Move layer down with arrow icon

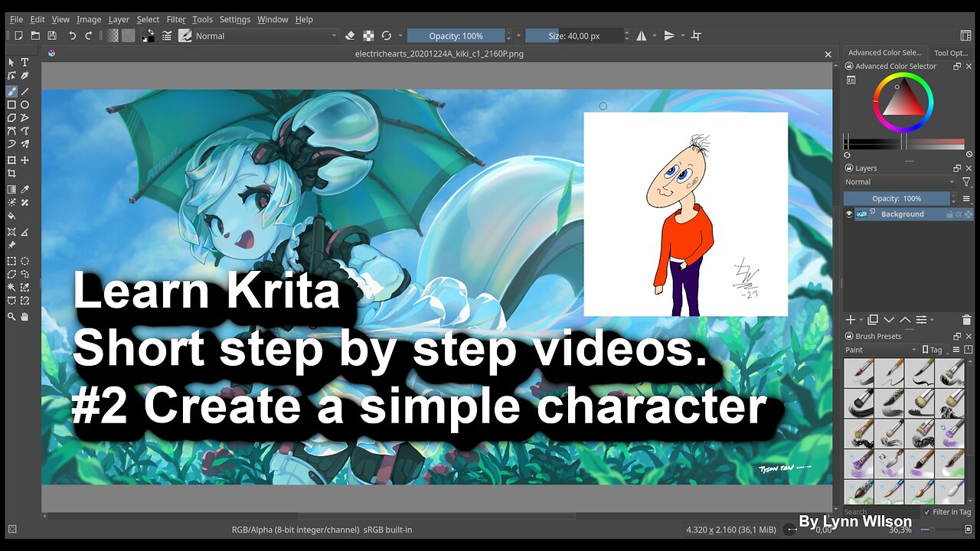[889, 320]
